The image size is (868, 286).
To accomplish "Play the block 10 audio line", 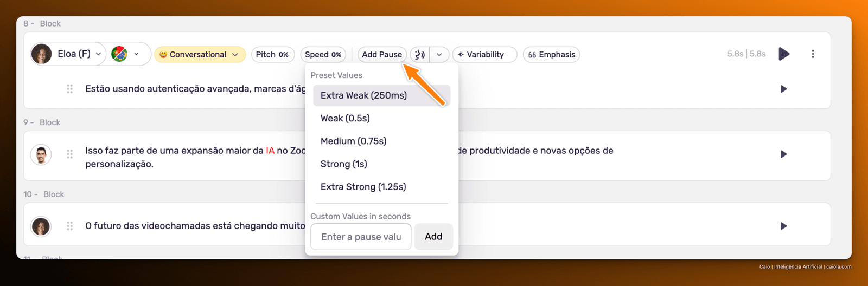I will (x=783, y=226).
